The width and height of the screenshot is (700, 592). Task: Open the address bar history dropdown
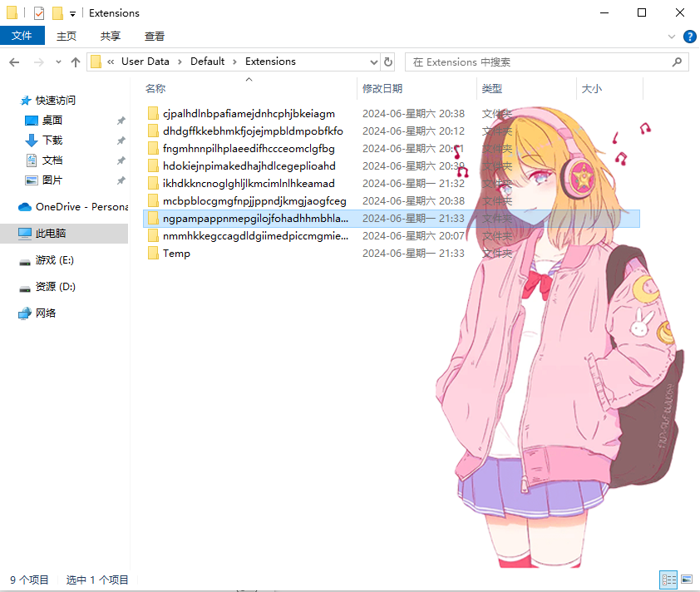tap(374, 62)
